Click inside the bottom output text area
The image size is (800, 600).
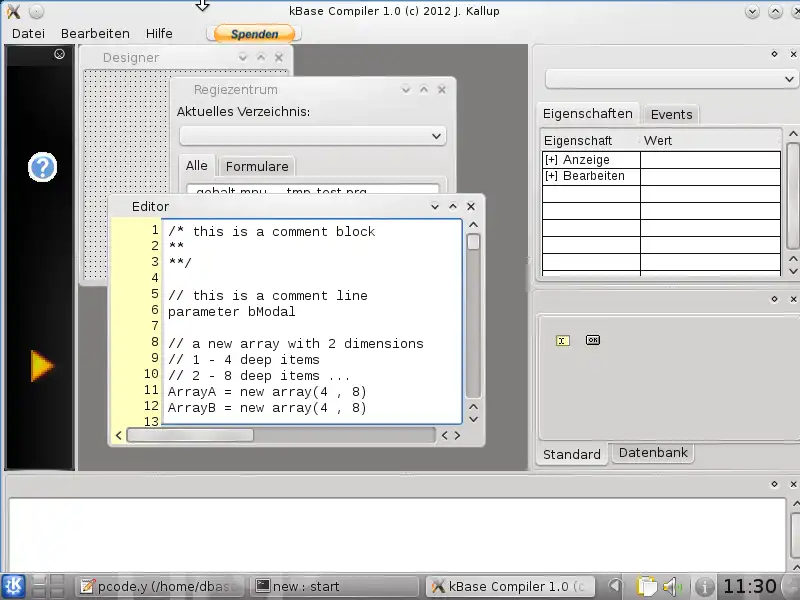[x=397, y=534]
